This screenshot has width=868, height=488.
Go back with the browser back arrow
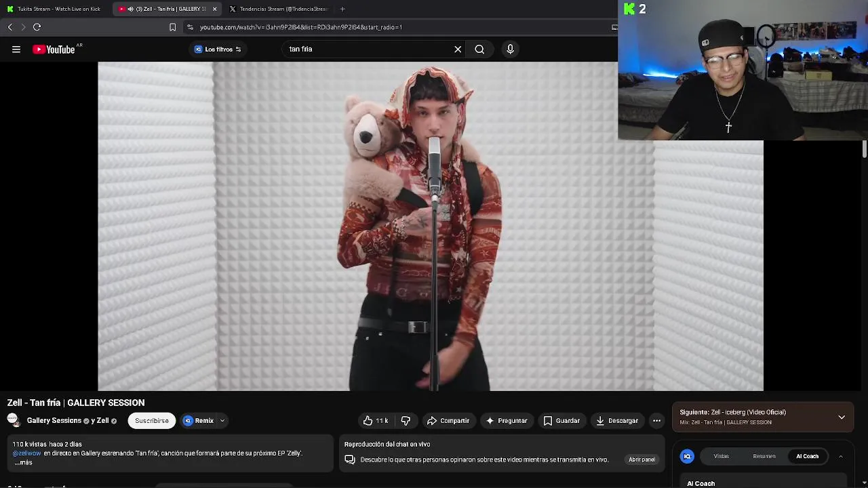(x=10, y=27)
